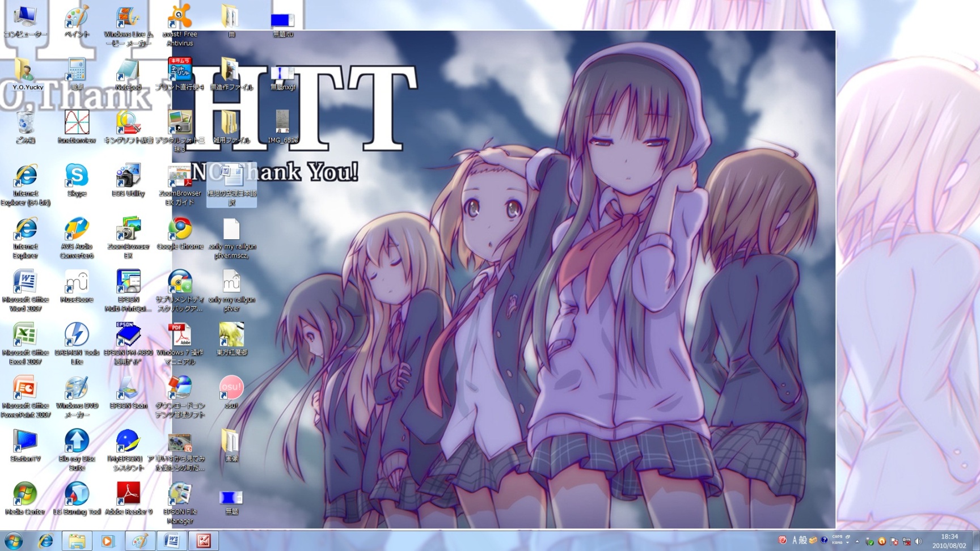Viewport: 980px width, 551px height.
Task: Select the ペイント (Paint) desktop shortcut
Action: coord(77,23)
